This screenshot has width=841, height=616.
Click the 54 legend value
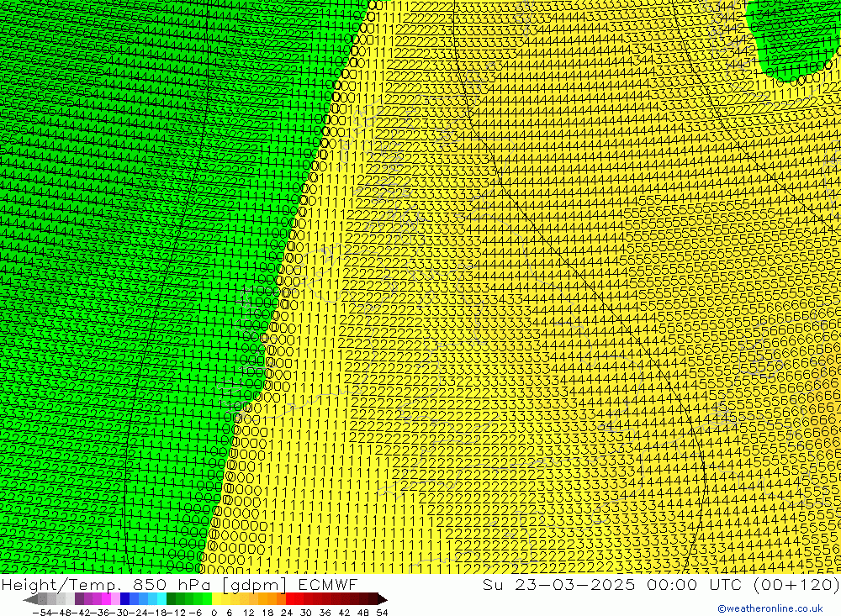pos(382,613)
